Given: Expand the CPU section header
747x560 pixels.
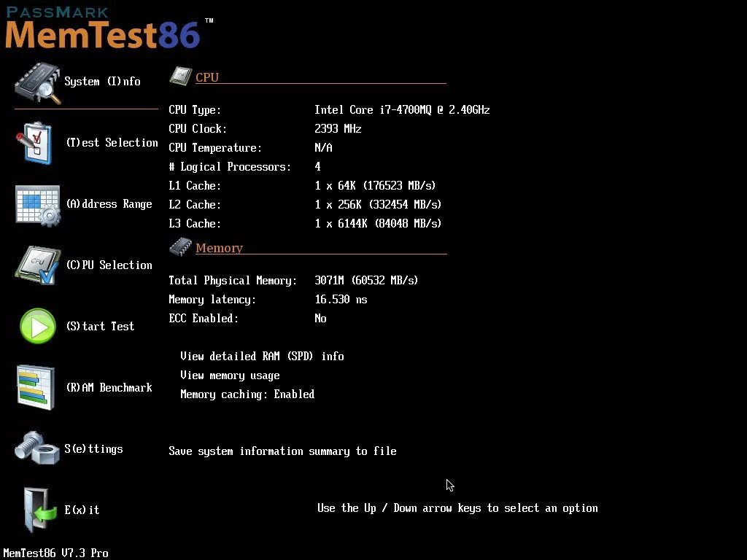Looking at the screenshot, I should [x=207, y=77].
